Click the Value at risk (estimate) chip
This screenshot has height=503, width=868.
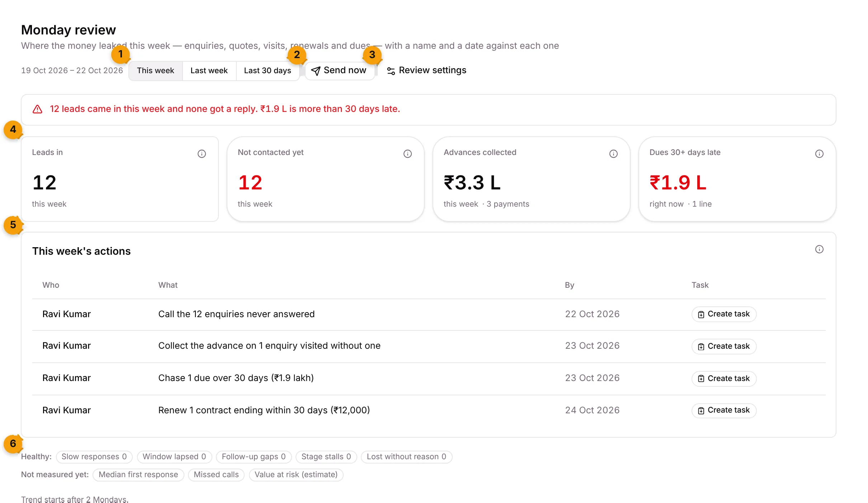tap(296, 475)
